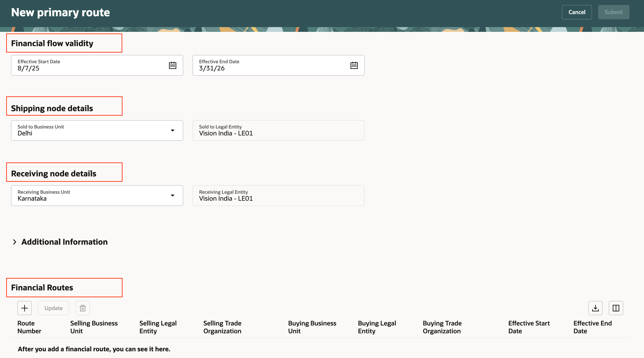Click the Sold to Legal Entity field

click(x=278, y=131)
